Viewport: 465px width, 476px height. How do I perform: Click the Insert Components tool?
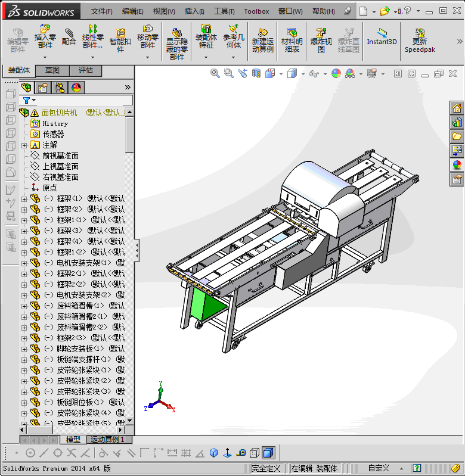(45, 36)
